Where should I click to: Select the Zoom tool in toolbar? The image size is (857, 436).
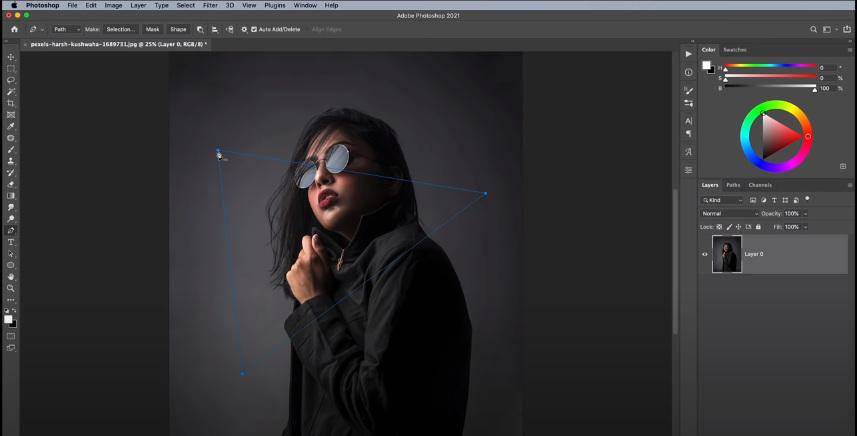coord(11,288)
